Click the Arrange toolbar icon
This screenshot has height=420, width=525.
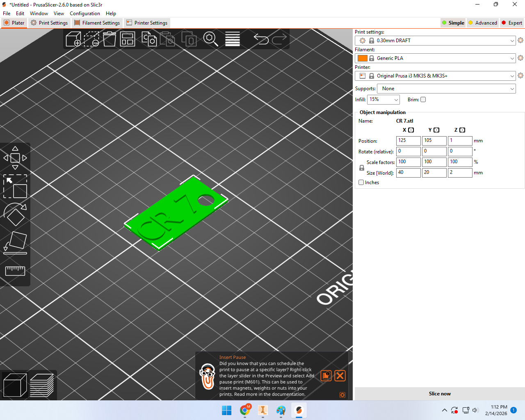(x=128, y=39)
